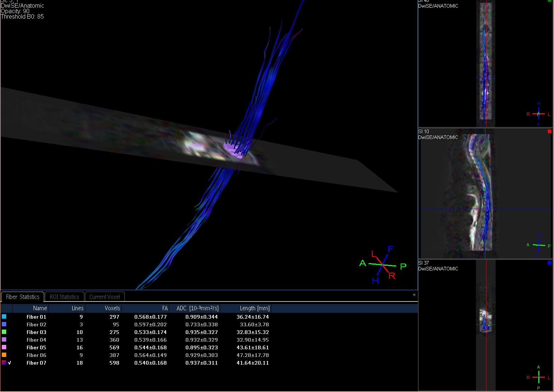Viewport: 554px width, 392px height.
Task: Click the Length [mm] column header
Action: click(x=254, y=308)
